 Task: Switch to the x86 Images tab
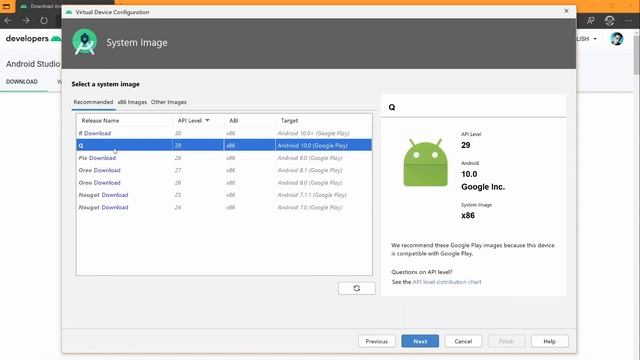point(132,102)
